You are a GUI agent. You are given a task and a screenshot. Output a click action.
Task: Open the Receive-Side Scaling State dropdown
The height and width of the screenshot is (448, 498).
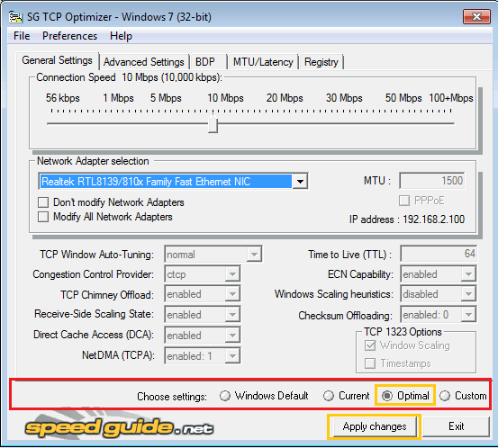pyautogui.click(x=232, y=315)
